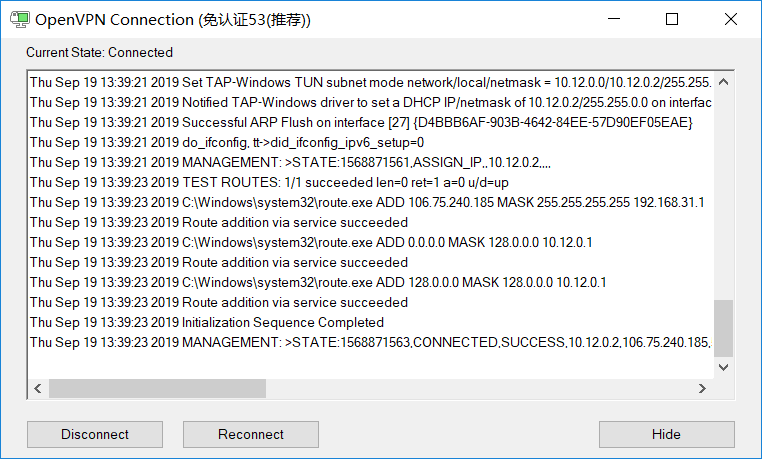Hide the OpenVPN connection window

pos(666,434)
